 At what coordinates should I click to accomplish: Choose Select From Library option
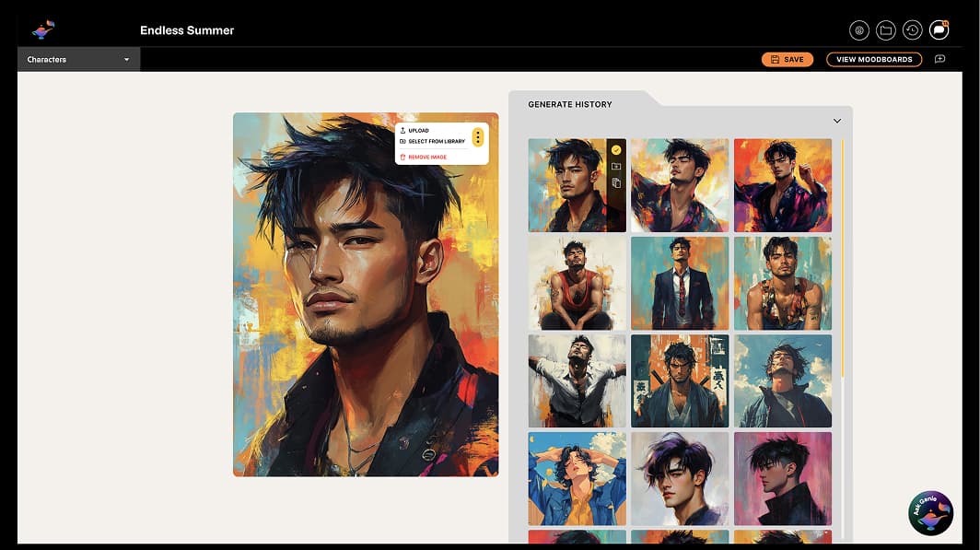coord(433,141)
